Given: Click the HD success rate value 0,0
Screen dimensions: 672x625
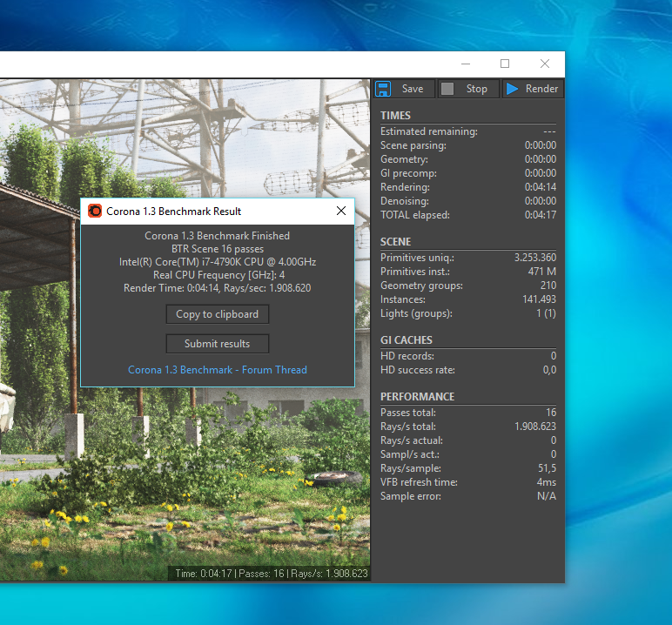Looking at the screenshot, I should [x=549, y=370].
